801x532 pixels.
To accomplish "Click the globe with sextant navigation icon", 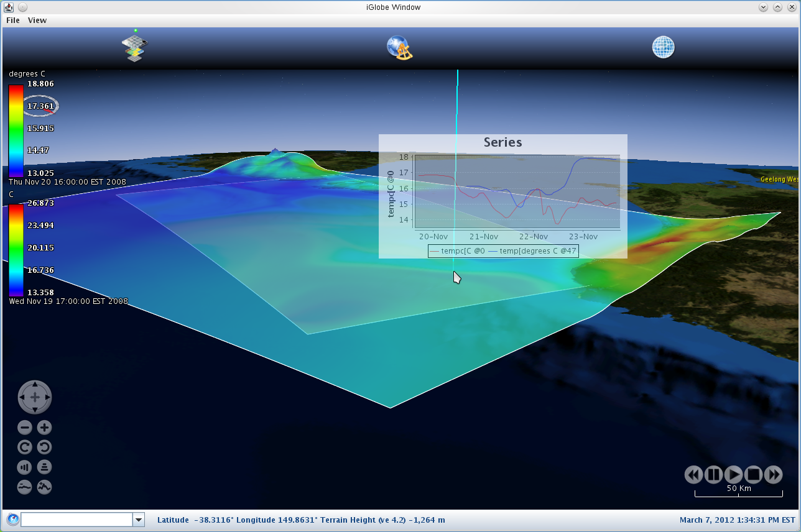I will click(399, 47).
